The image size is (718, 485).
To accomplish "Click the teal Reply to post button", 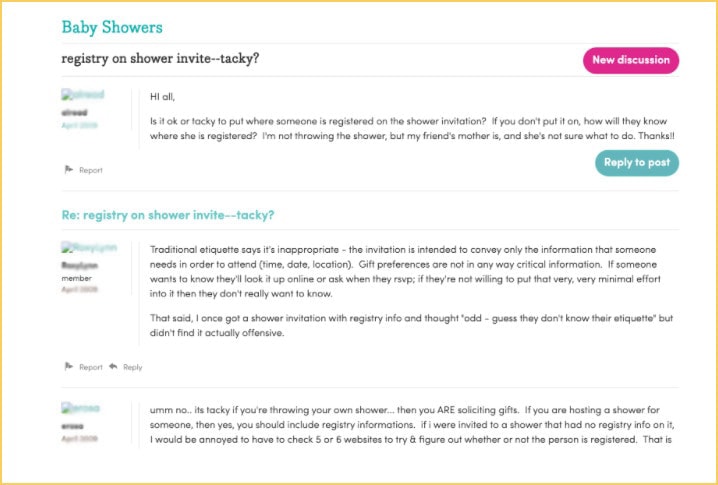I will pos(636,163).
